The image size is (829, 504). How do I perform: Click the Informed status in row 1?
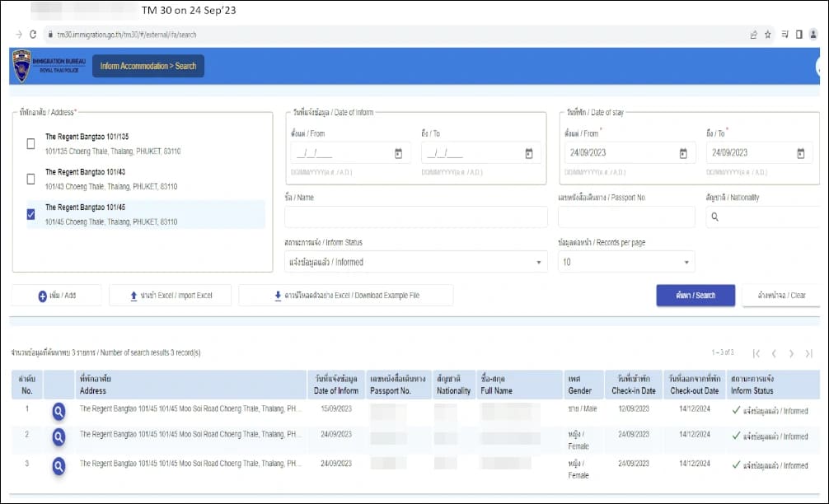click(770, 411)
